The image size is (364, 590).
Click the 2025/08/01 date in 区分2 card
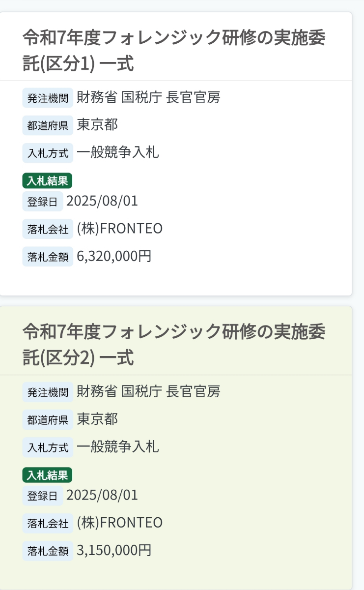click(x=102, y=496)
